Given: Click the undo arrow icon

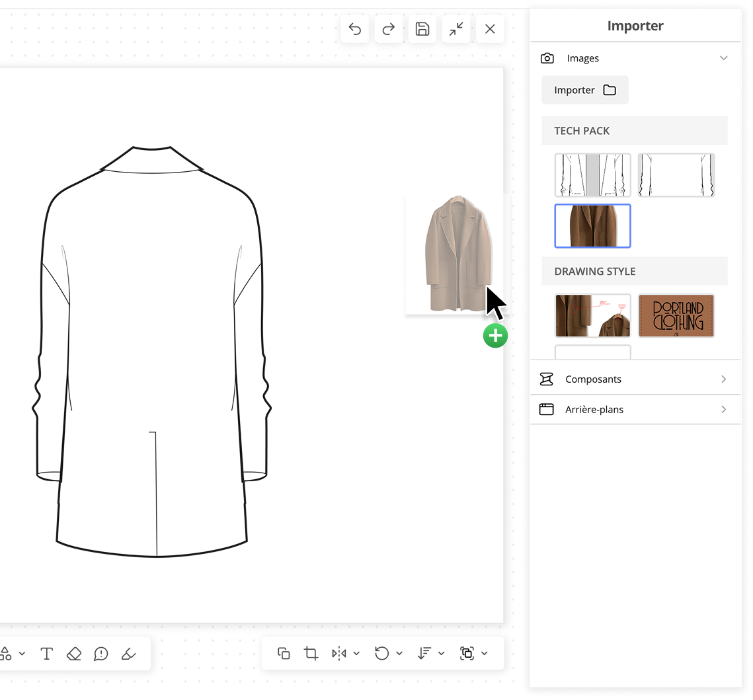Looking at the screenshot, I should 355,29.
